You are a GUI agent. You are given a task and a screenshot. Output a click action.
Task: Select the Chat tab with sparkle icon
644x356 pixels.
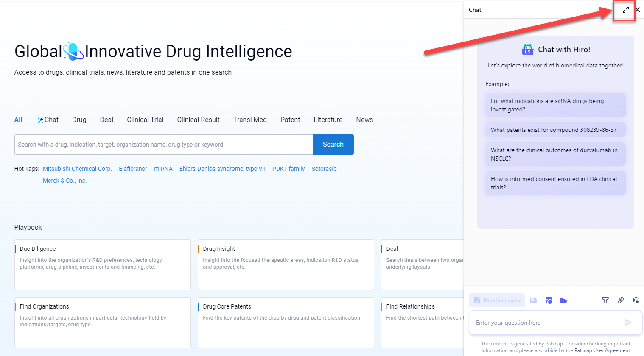point(48,120)
